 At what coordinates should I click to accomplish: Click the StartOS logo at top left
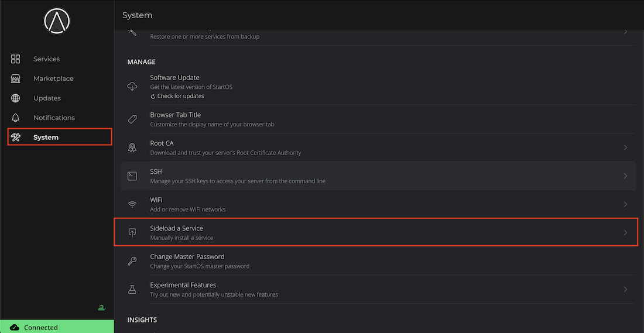57,22
